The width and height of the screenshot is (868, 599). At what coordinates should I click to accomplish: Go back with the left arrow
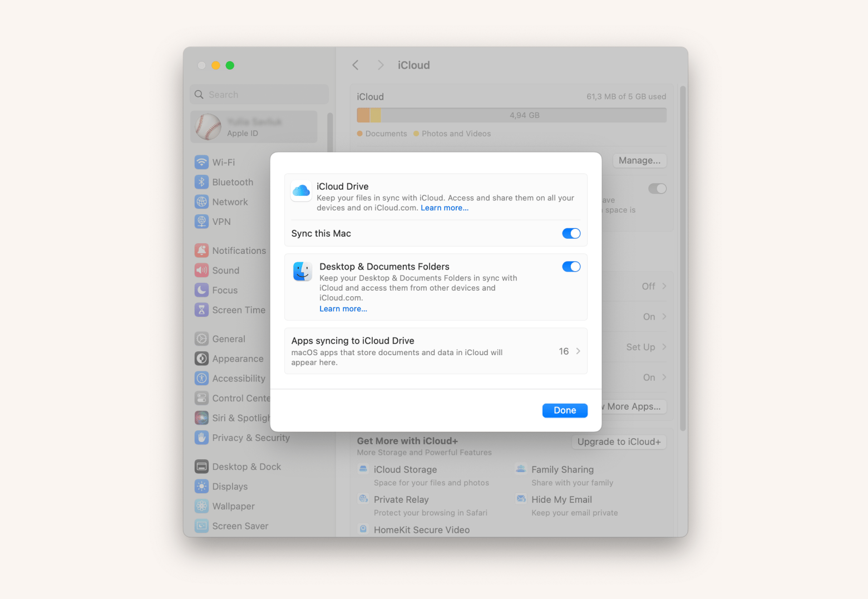pos(356,65)
